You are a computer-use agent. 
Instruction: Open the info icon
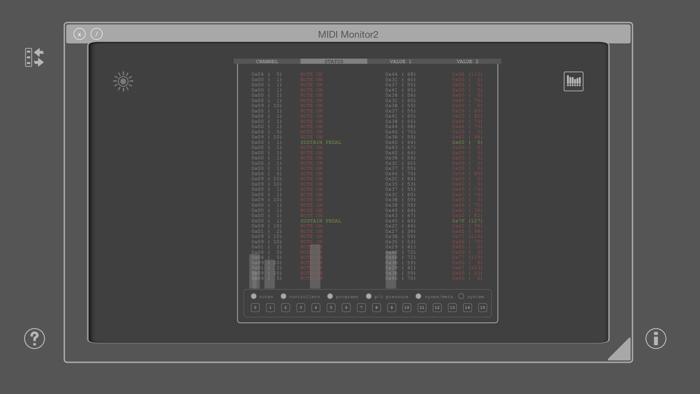(x=655, y=339)
